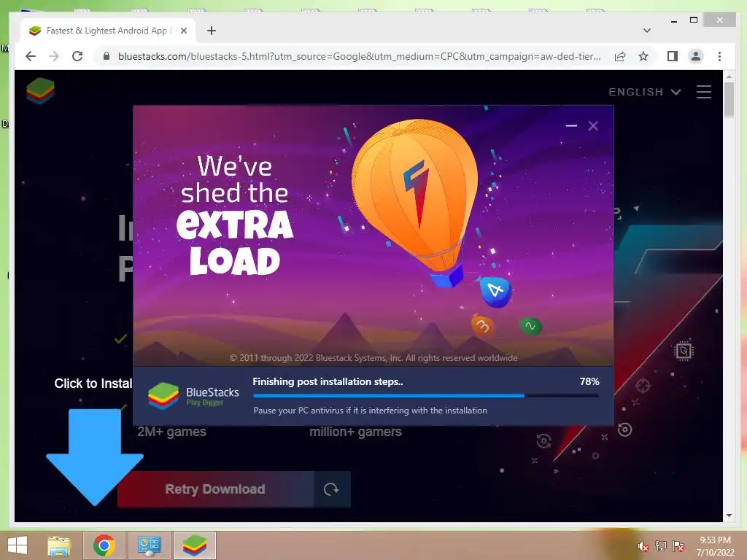Click the BlueStacks taskbar icon
The image size is (747, 560).
point(194,545)
